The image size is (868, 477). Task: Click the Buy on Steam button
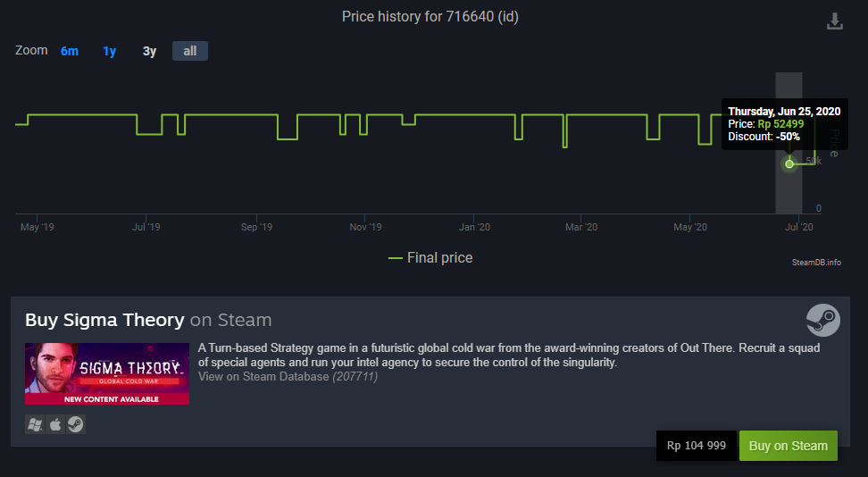point(789,446)
